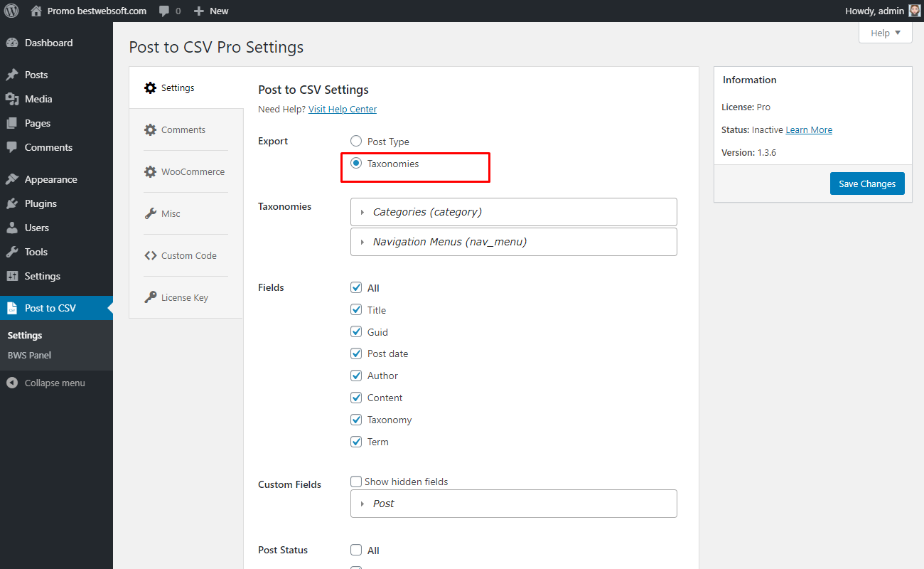
Task: Click the Appearance paintbrush icon
Action: (12, 179)
